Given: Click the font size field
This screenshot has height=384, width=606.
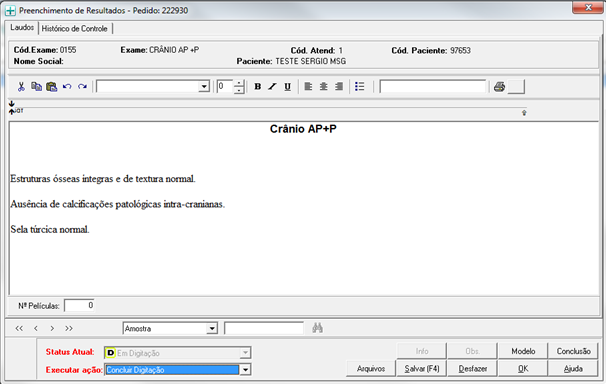Looking at the screenshot, I should (x=225, y=87).
